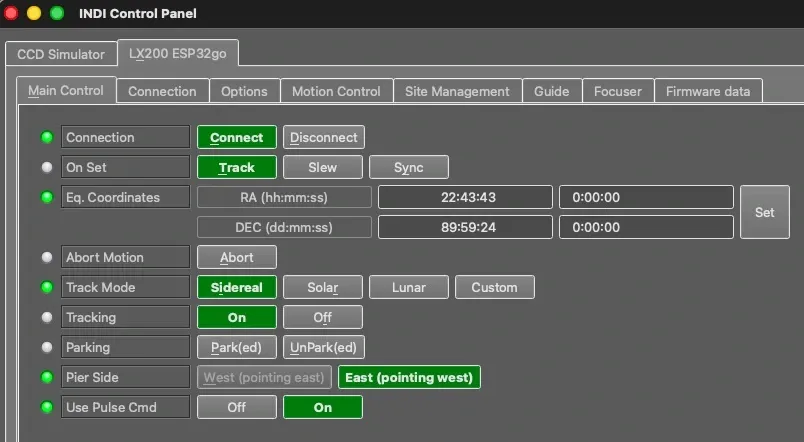This screenshot has height=442, width=804.
Task: Select Solar track mode
Action: 323,287
